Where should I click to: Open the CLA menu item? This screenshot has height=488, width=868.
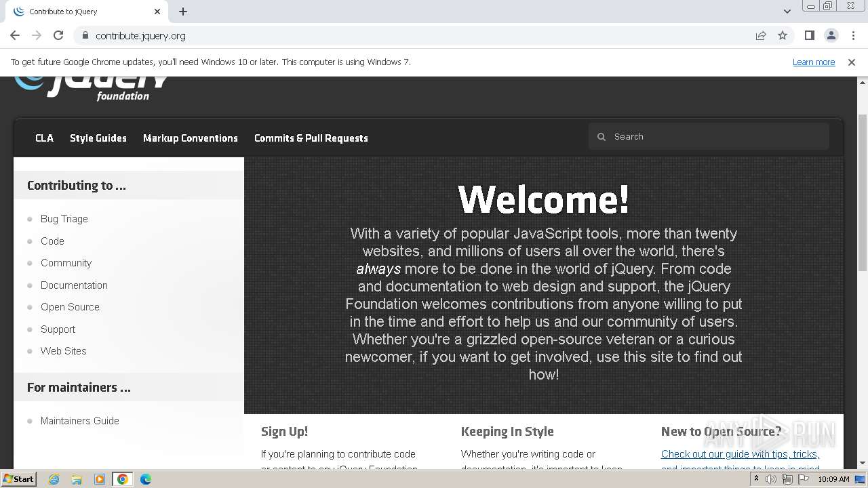pyautogui.click(x=44, y=138)
